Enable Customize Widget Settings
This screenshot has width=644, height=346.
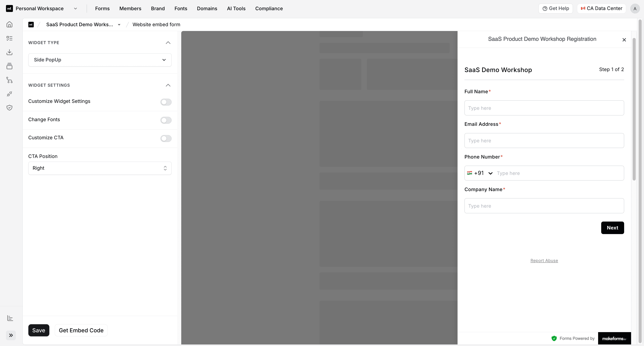(166, 102)
